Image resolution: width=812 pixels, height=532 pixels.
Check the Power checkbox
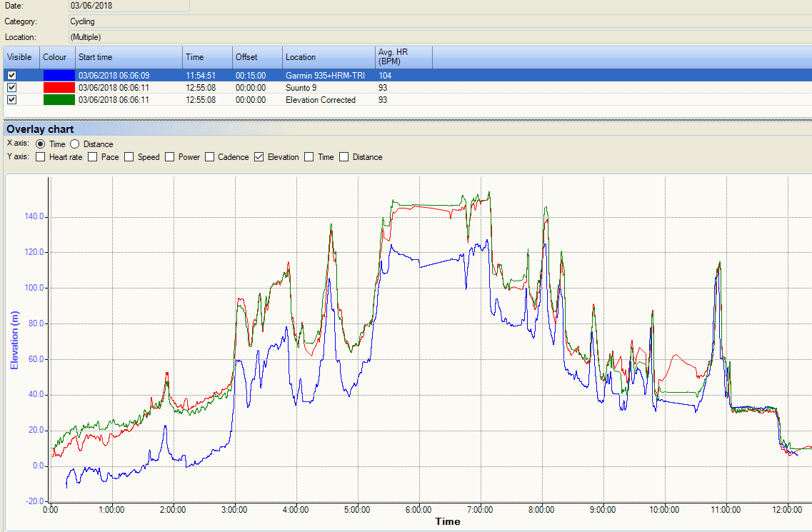click(x=169, y=156)
